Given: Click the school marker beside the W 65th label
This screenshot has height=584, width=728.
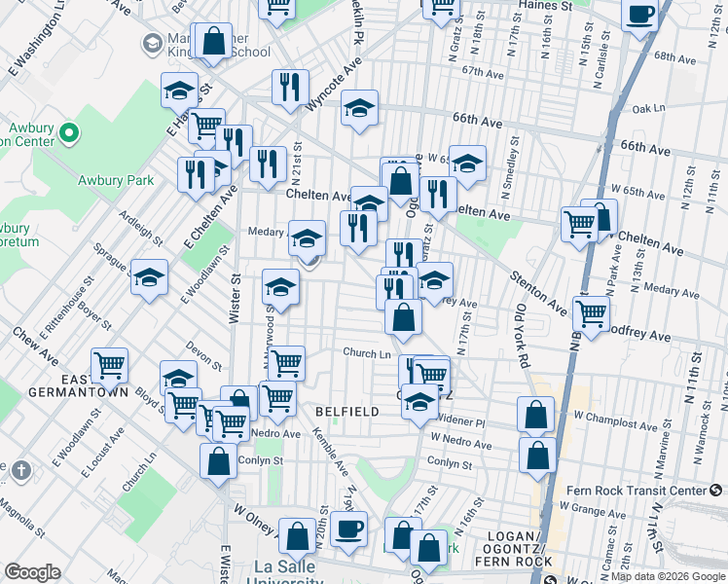Looking at the screenshot, I should tap(467, 165).
